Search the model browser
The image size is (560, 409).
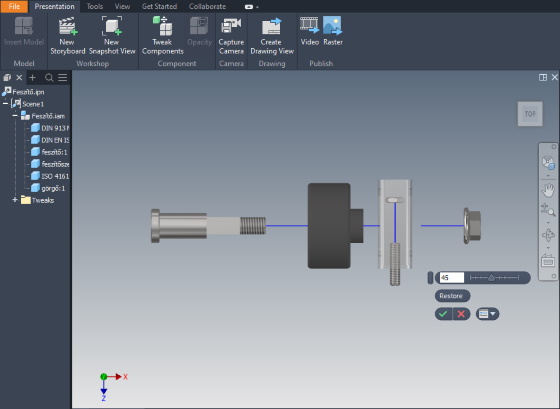click(49, 78)
